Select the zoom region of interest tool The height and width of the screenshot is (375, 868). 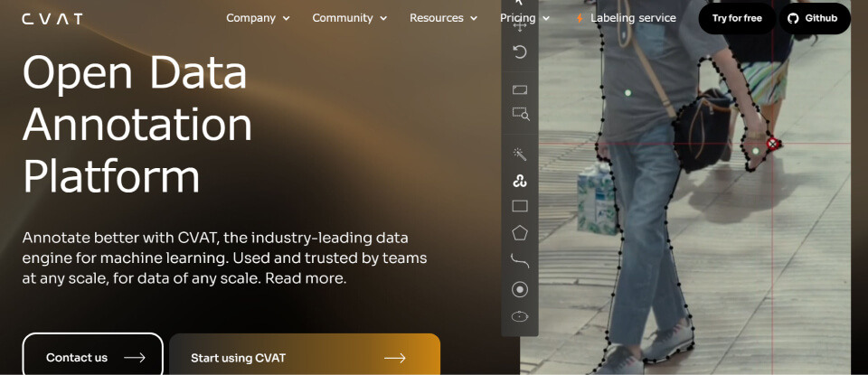coord(521,114)
